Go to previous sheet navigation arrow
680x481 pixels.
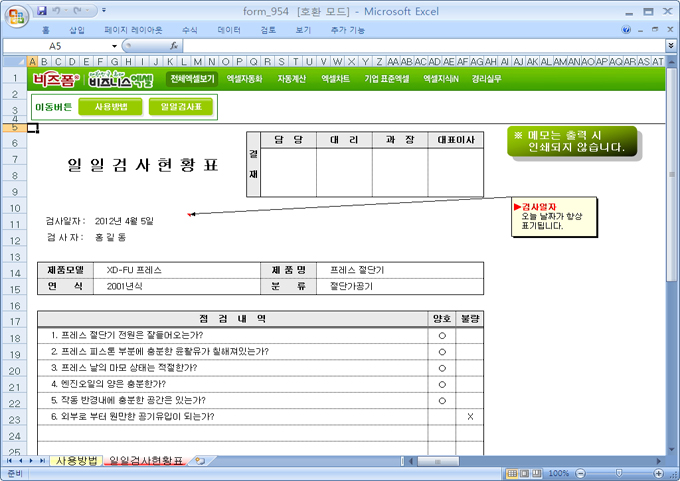point(20,461)
